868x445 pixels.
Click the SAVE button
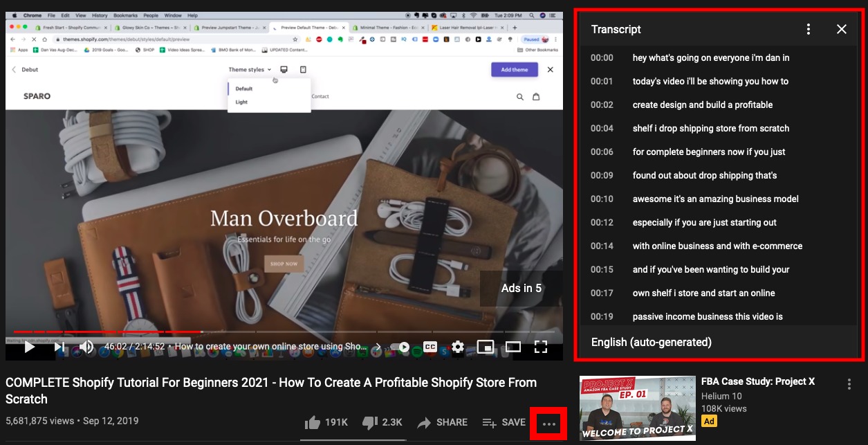[x=504, y=422]
